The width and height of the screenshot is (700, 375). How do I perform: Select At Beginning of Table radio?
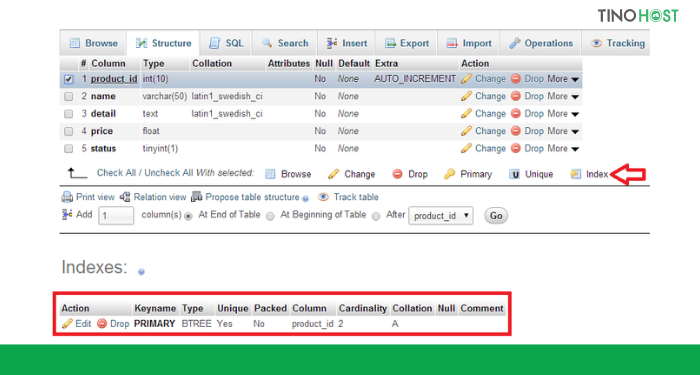270,216
